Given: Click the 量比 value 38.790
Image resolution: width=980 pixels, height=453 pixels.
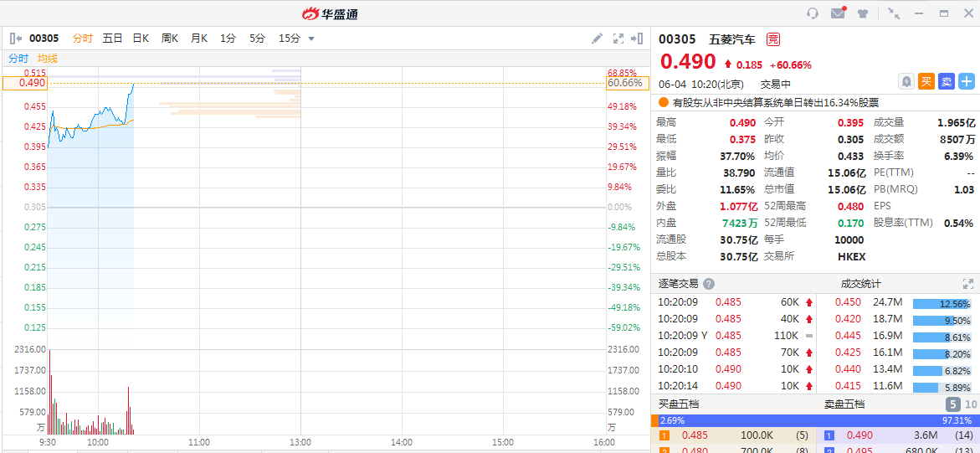Looking at the screenshot, I should [737, 172].
